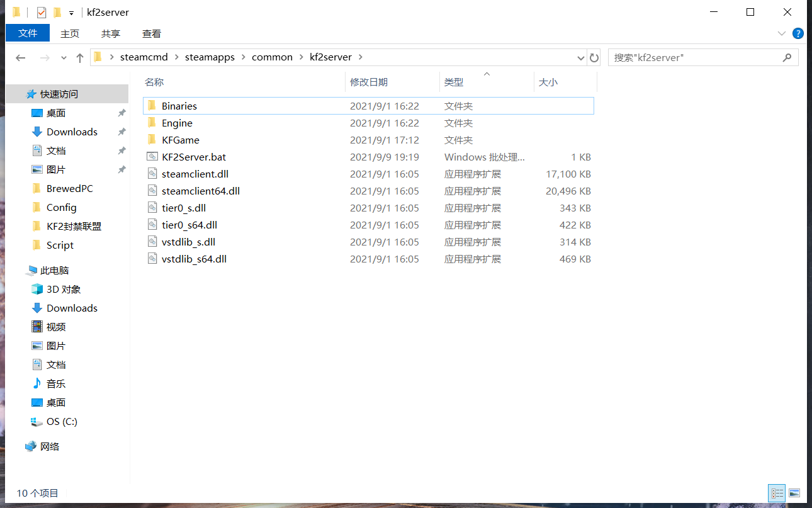This screenshot has width=812, height=508.
Task: Select the KF2Server.bat file icon
Action: (152, 157)
